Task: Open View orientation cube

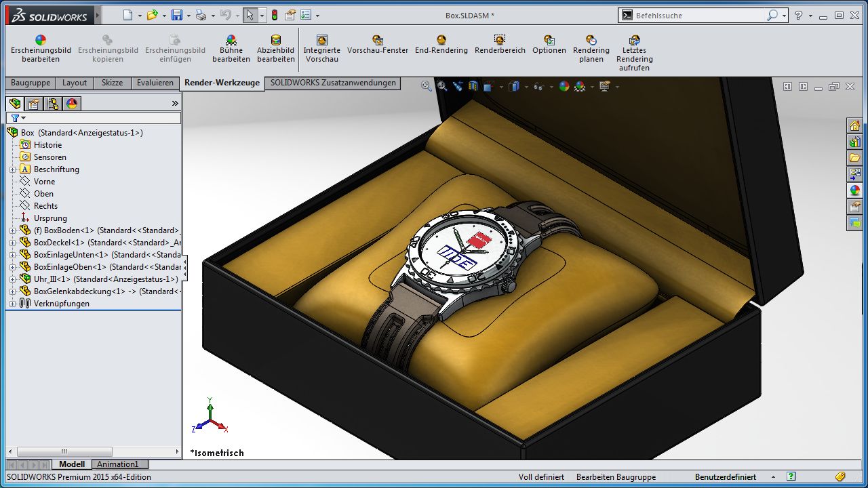Action: pyautogui.click(x=489, y=86)
